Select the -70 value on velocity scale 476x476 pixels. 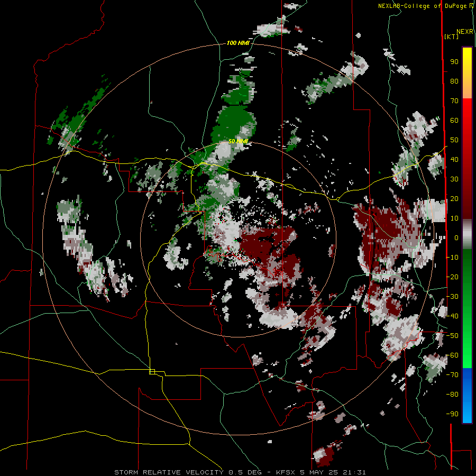click(452, 375)
